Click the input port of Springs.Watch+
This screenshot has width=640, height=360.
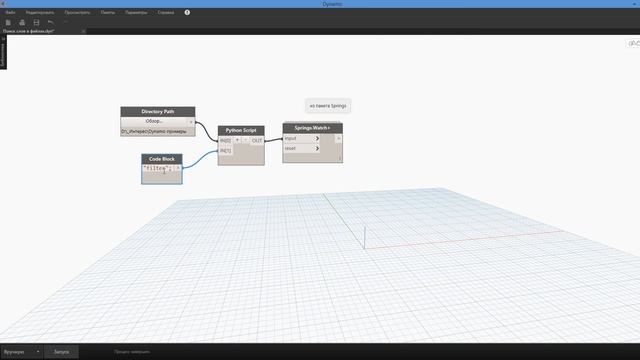tap(301, 139)
